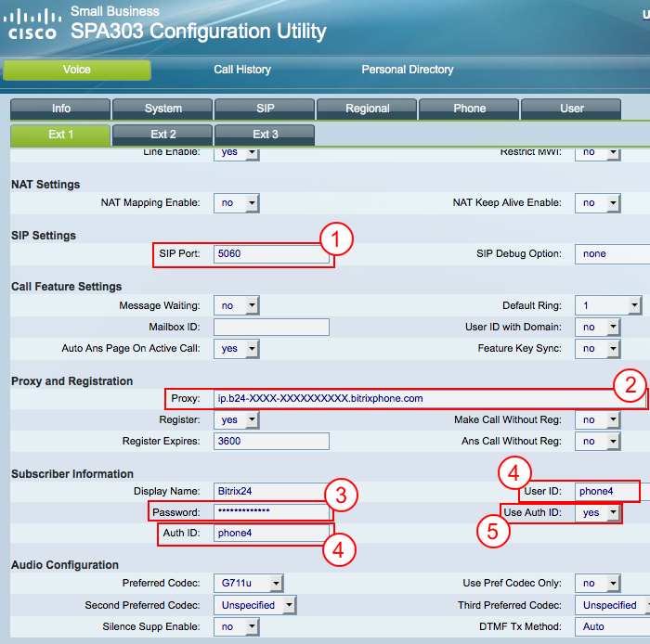Open the Restrict MWI dropdown

(x=598, y=154)
